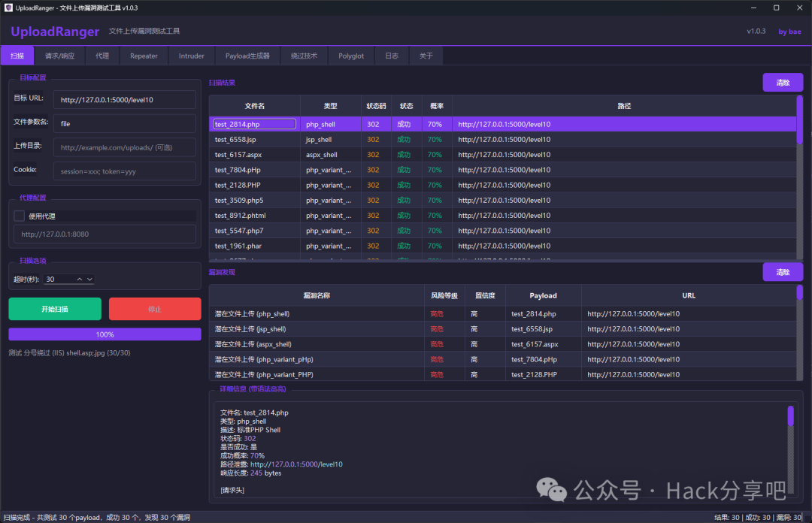This screenshot has height=523, width=812.
Task: Click the Payload column header
Action: pos(544,295)
